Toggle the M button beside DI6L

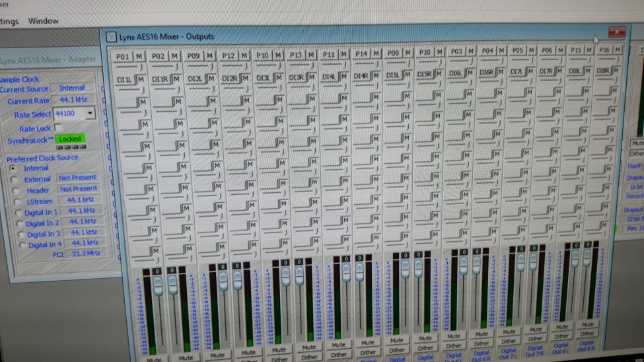click(x=470, y=73)
